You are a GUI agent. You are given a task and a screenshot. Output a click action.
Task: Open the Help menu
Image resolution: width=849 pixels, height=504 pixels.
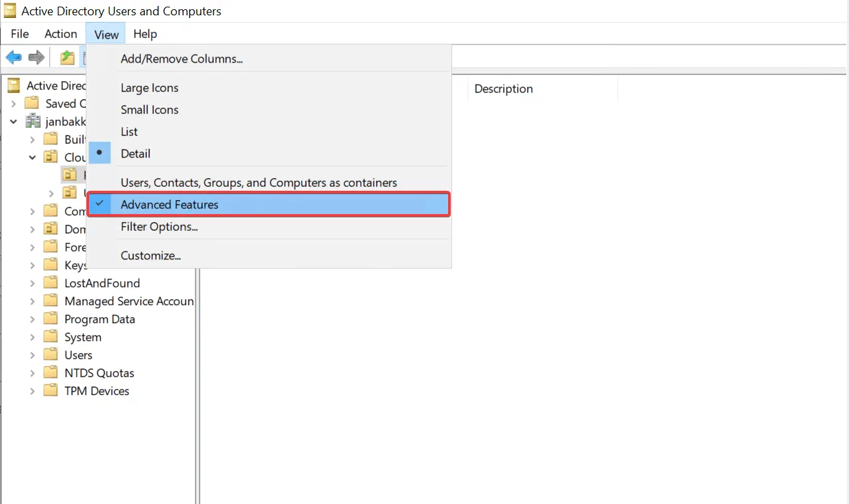[x=145, y=34]
